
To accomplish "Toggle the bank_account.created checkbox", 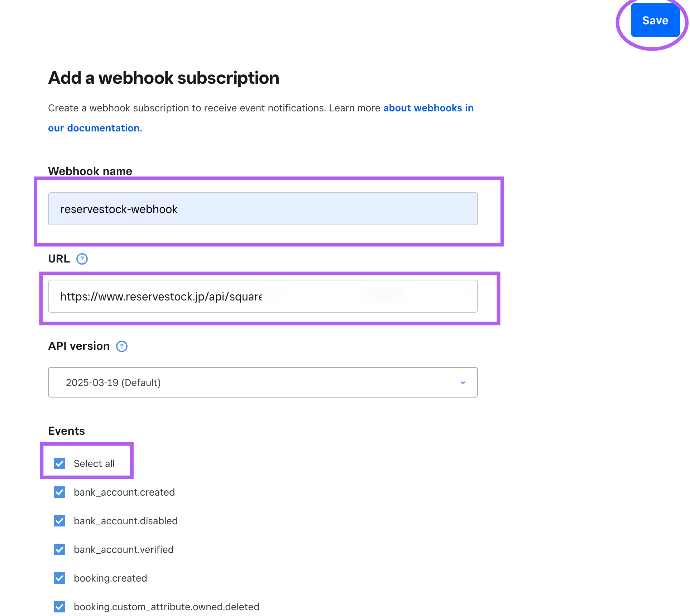I will 59,492.
